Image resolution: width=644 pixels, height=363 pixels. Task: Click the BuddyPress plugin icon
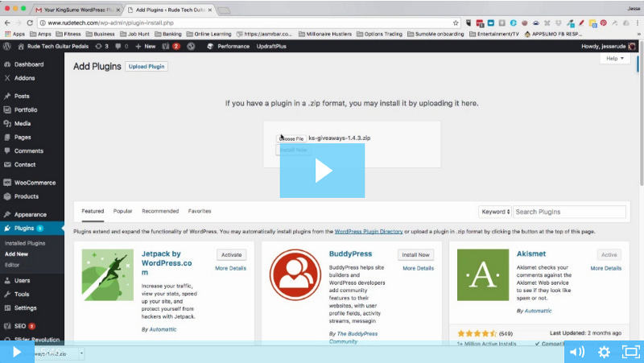[295, 274]
